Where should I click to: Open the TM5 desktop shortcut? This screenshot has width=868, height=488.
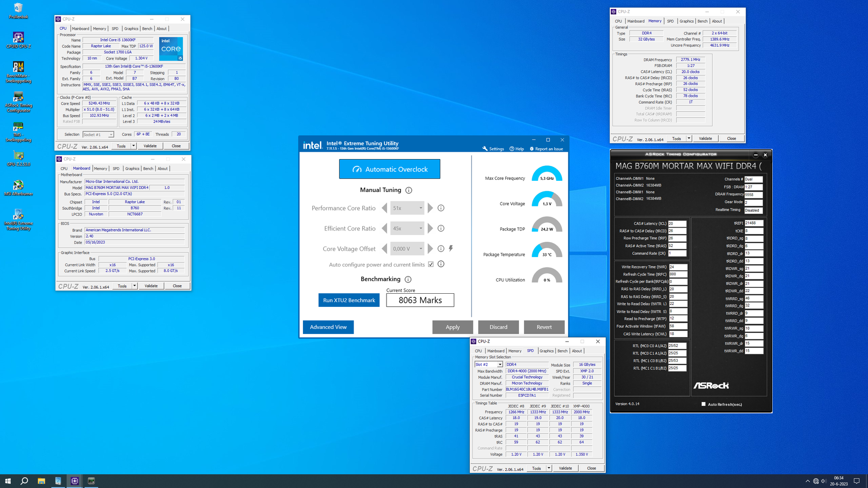click(x=18, y=131)
